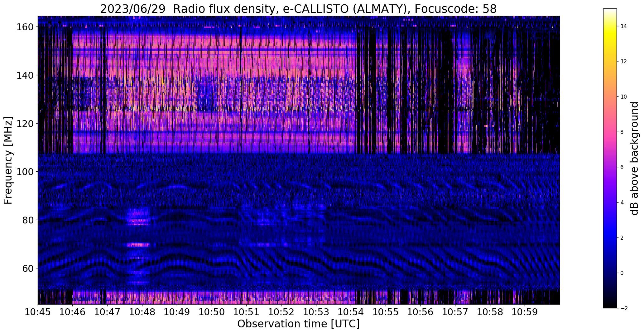Click the 10:50 time tick label
644x333 pixels.
(212, 312)
